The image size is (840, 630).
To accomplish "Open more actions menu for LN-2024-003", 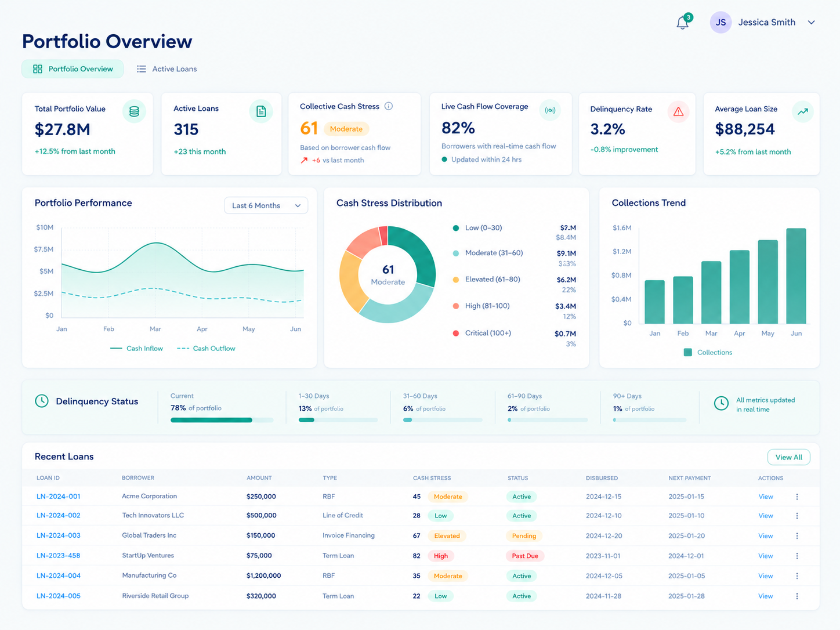I will pyautogui.click(x=797, y=536).
